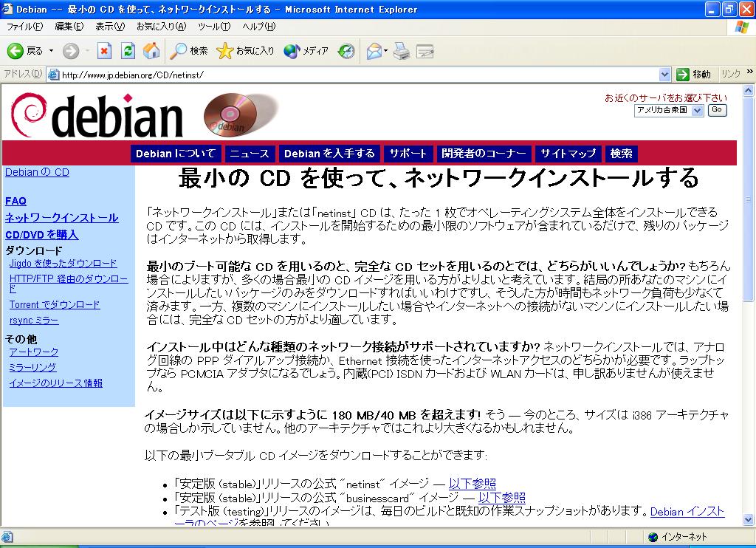Select the '開発者のコーナー' nav tab
The image size is (756, 548).
484,154
